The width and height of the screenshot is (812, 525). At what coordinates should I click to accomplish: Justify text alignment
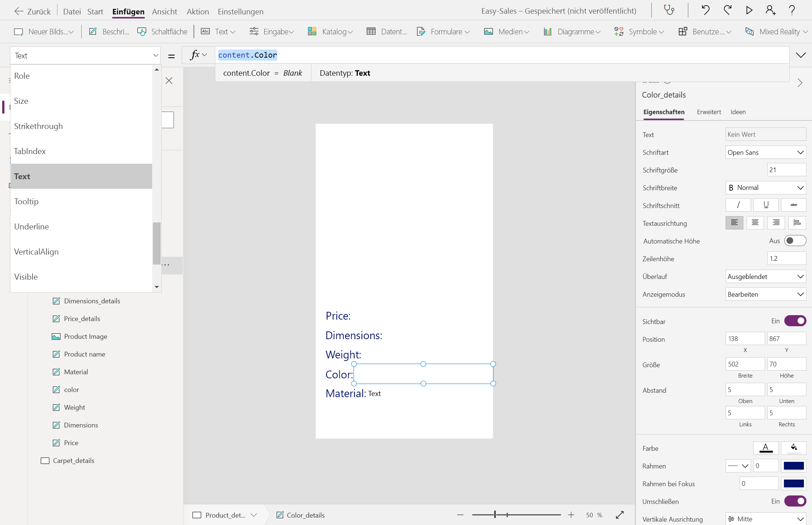click(x=797, y=223)
